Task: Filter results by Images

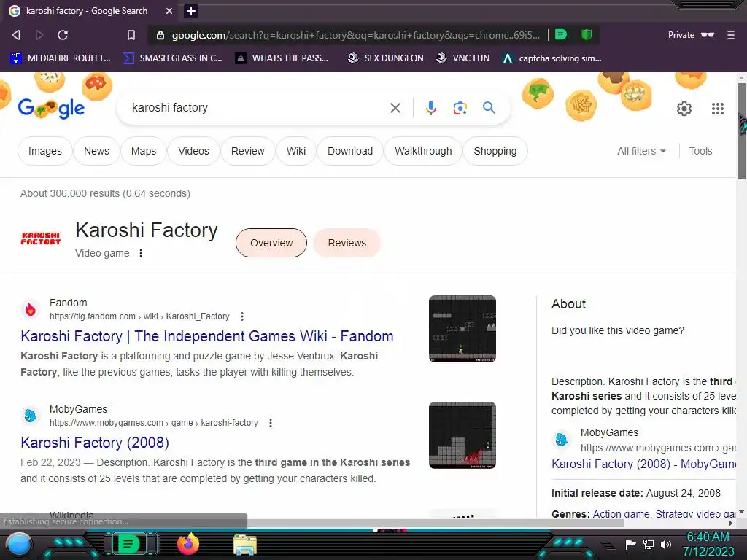Action: pos(44,151)
